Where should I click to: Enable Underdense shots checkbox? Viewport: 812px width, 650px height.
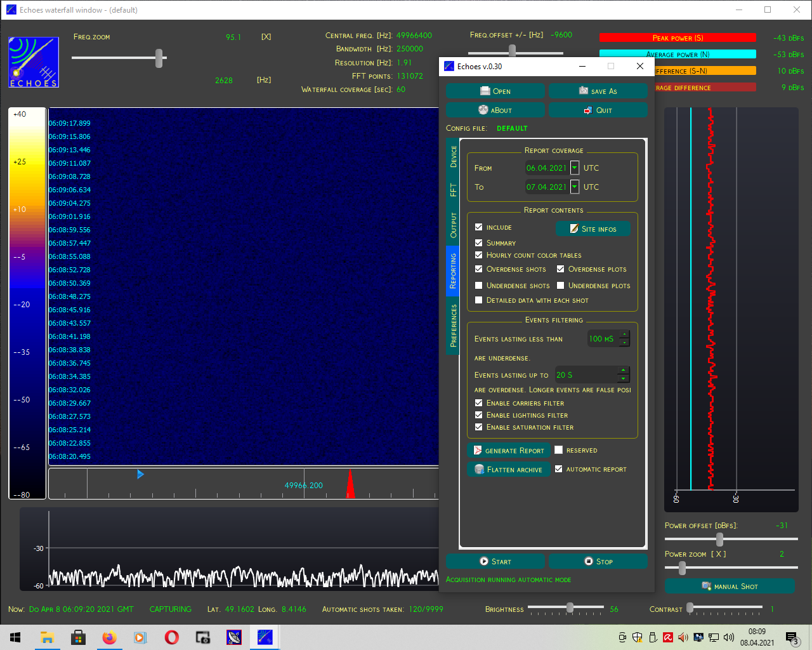[479, 285]
